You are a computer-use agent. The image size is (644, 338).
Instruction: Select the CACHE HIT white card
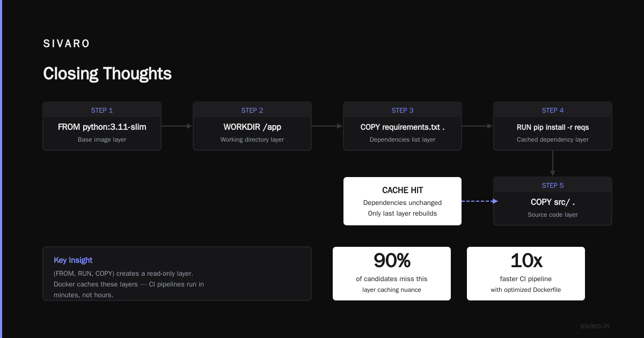(402, 201)
